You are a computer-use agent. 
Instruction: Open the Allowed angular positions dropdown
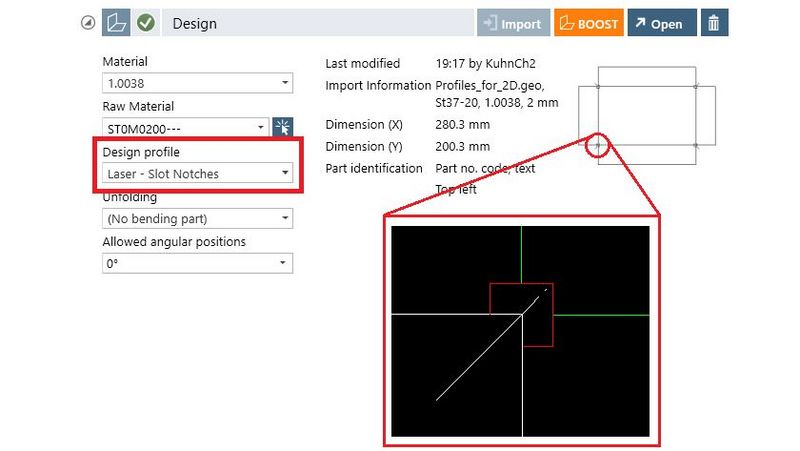(197, 263)
